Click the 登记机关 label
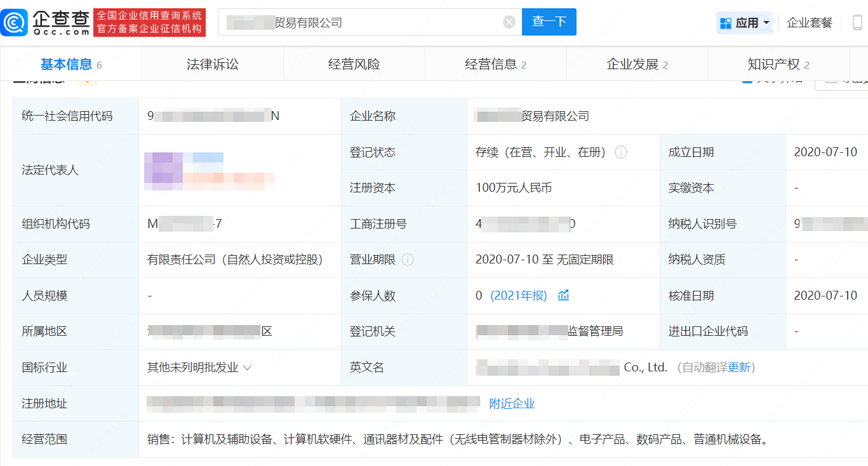This screenshot has width=868, height=466. [x=373, y=331]
